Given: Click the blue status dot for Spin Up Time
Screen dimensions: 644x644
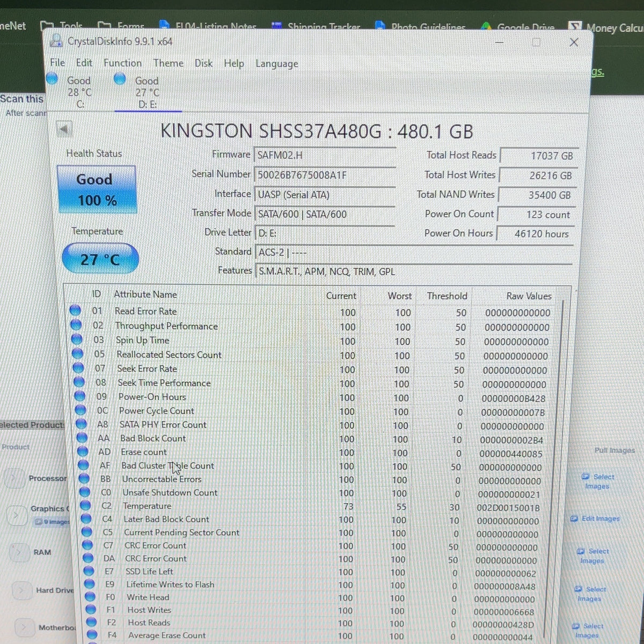Looking at the screenshot, I should point(77,339).
